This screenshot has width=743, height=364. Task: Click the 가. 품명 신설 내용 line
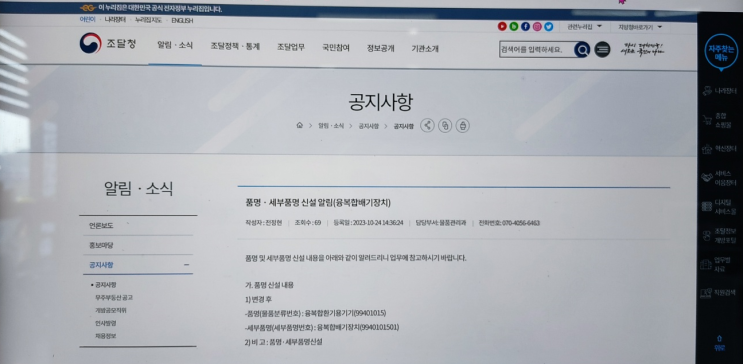click(x=269, y=285)
